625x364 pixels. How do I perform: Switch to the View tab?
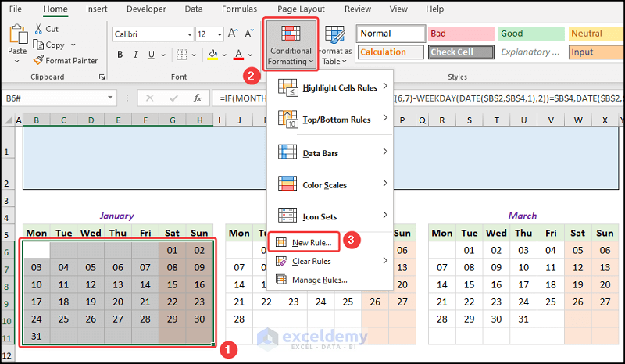[398, 9]
